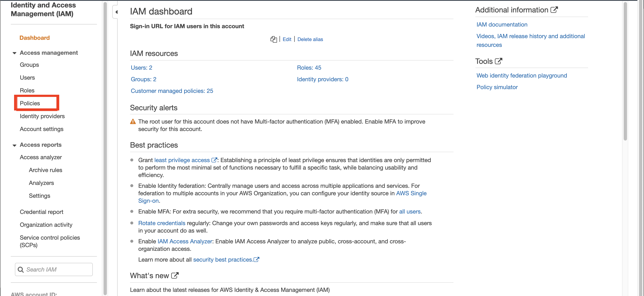Open the Dashboard page in sidebar
644x296 pixels.
click(x=35, y=38)
